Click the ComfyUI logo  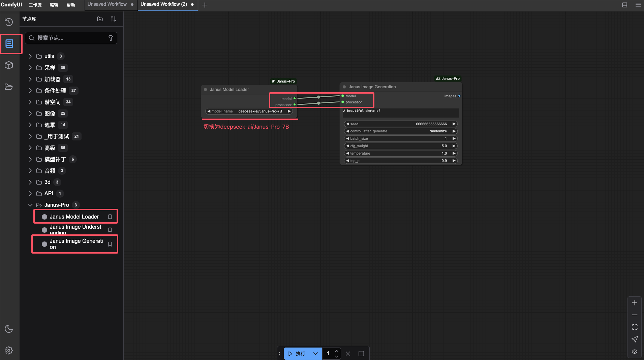(x=11, y=5)
